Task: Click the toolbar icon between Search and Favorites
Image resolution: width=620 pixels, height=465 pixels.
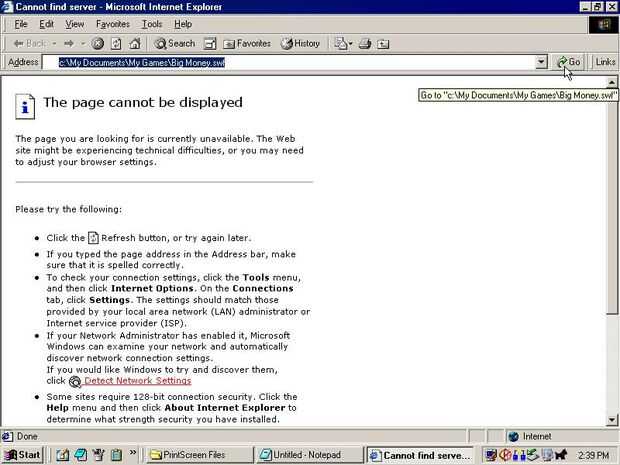Action: pos(210,43)
